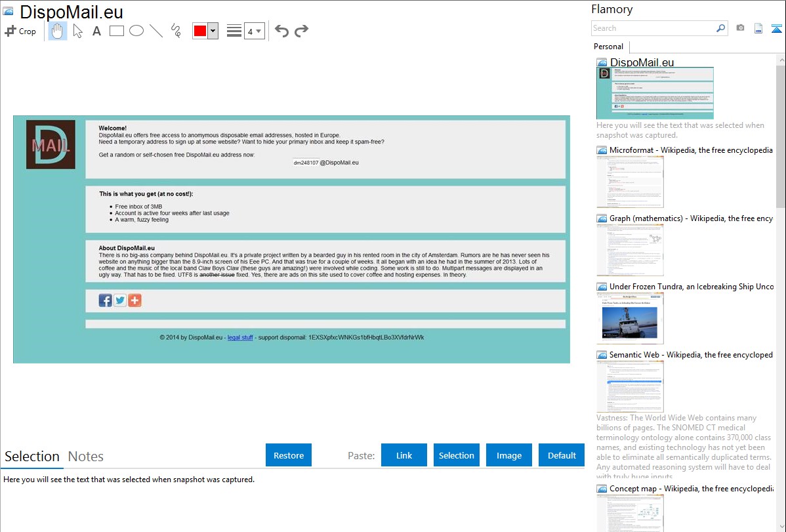Click the icon beside Under Frozen Tundra title
The image size is (786, 532).
602,286
